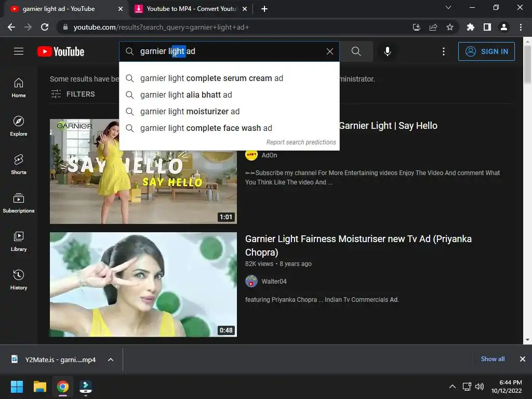Viewport: 532px width, 399px height.
Task: Go back in browser history
Action: point(11,27)
